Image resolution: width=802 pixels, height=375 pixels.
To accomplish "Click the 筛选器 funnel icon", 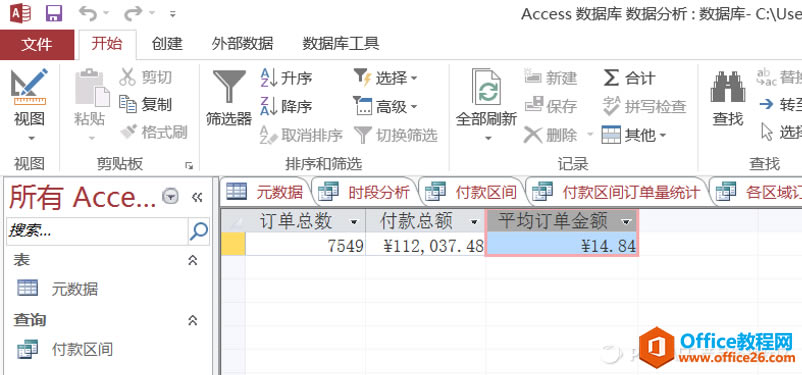I will [230, 86].
